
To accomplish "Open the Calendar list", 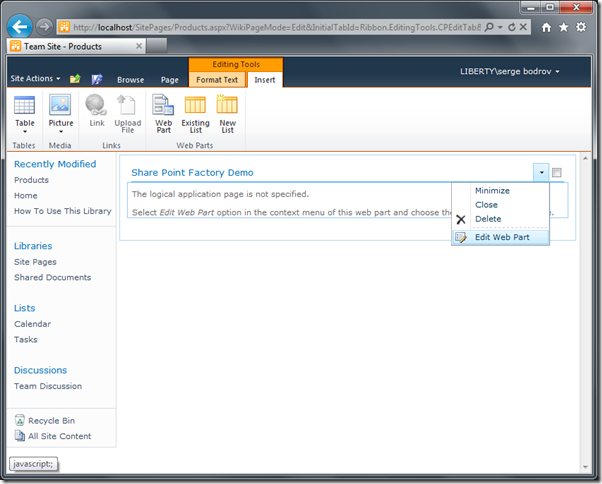I will pos(32,324).
